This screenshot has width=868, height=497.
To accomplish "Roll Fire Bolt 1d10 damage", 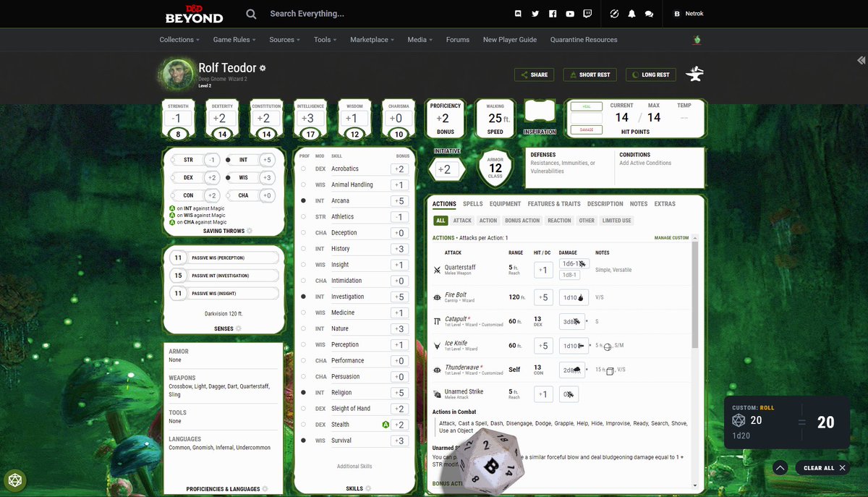I will coord(573,297).
